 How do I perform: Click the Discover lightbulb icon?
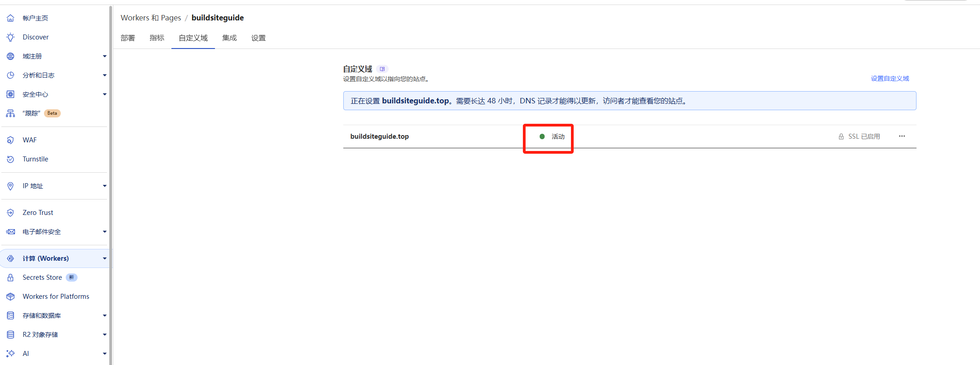pos(10,37)
